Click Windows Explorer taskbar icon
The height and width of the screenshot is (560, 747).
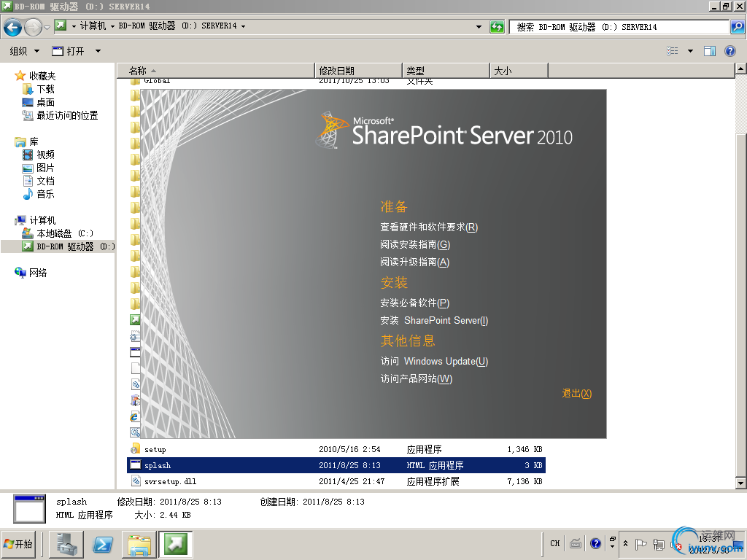tap(139, 544)
